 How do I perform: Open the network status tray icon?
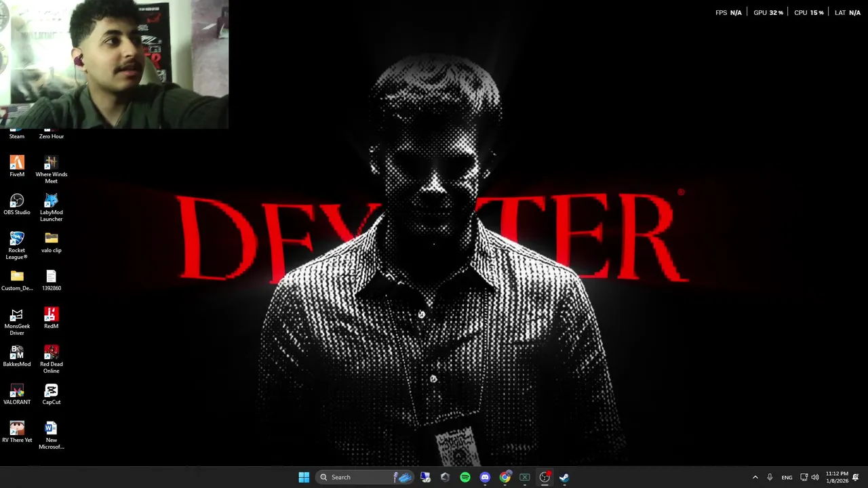[804, 477]
